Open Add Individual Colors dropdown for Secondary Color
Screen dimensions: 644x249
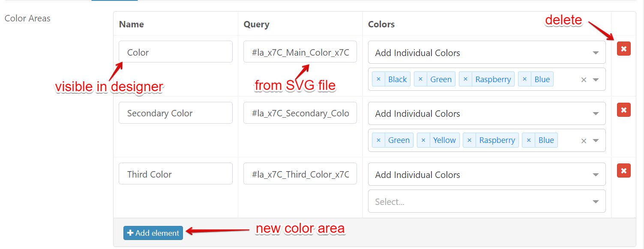point(486,113)
